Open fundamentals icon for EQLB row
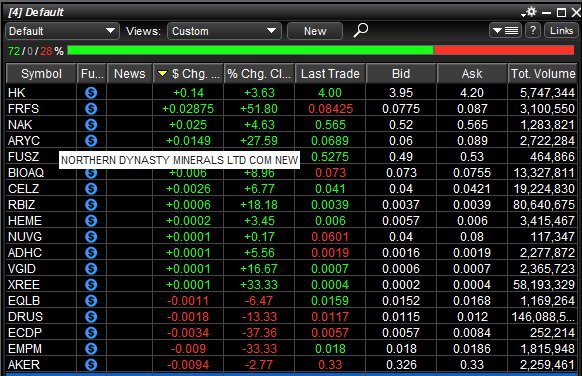This screenshot has height=376, width=582. click(x=91, y=300)
